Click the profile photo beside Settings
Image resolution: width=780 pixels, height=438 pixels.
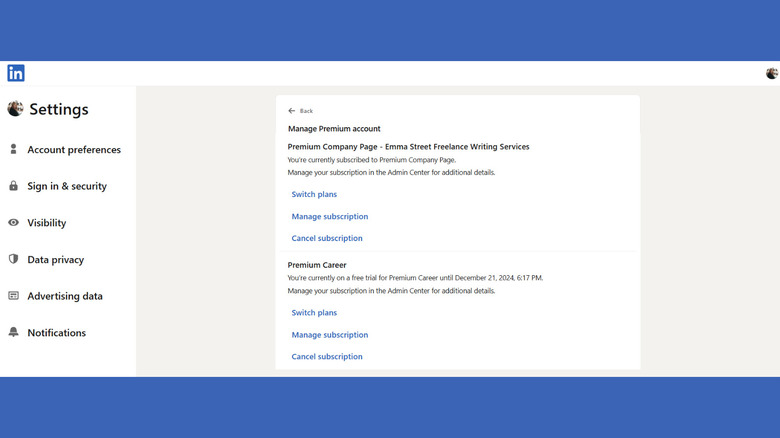pos(15,109)
